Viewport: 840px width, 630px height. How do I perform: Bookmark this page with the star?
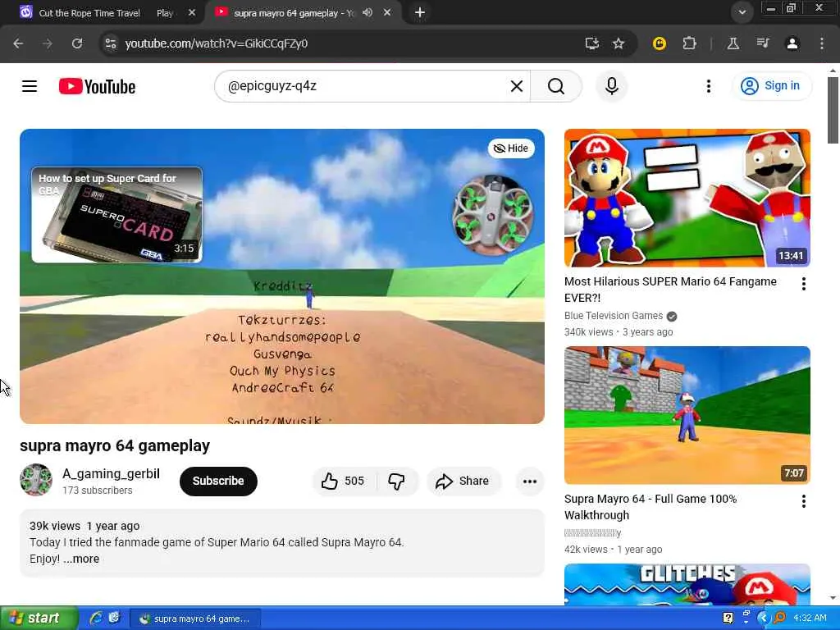619,43
